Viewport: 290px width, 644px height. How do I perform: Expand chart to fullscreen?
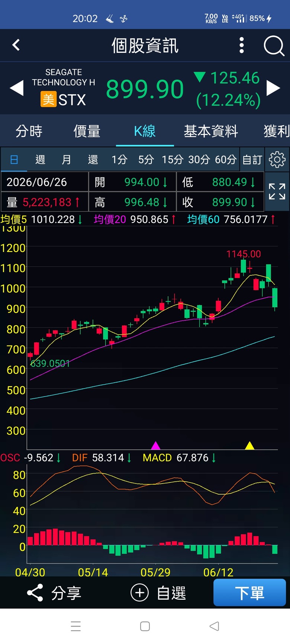(277, 191)
